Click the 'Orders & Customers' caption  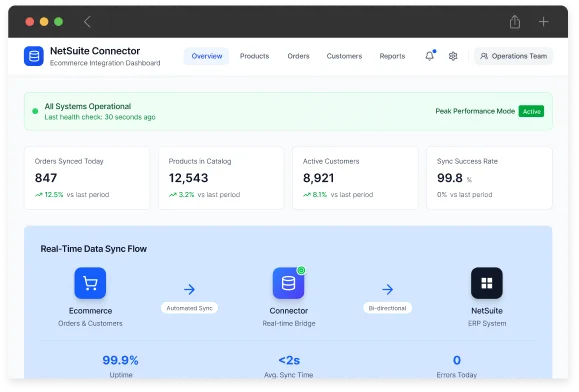point(90,323)
